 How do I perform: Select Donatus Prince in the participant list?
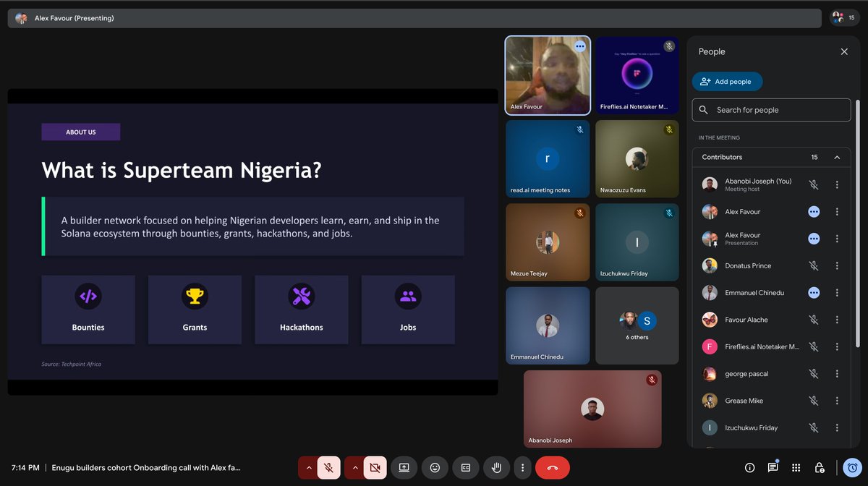coord(771,265)
